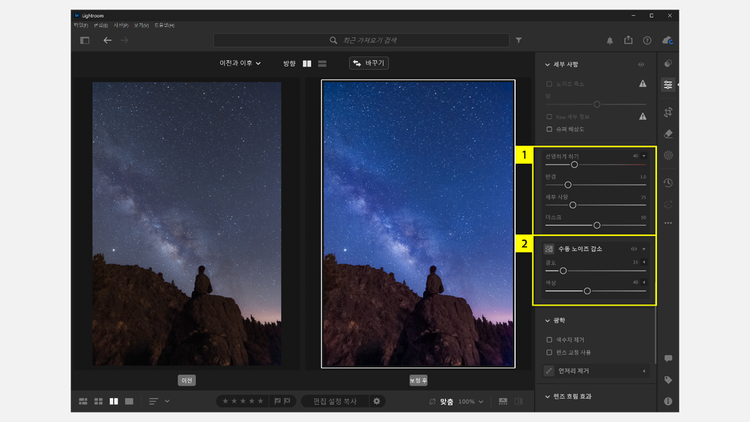Switch to single photo detail view
Image resolution: width=750 pixels, height=422 pixels.
pyautogui.click(x=129, y=401)
